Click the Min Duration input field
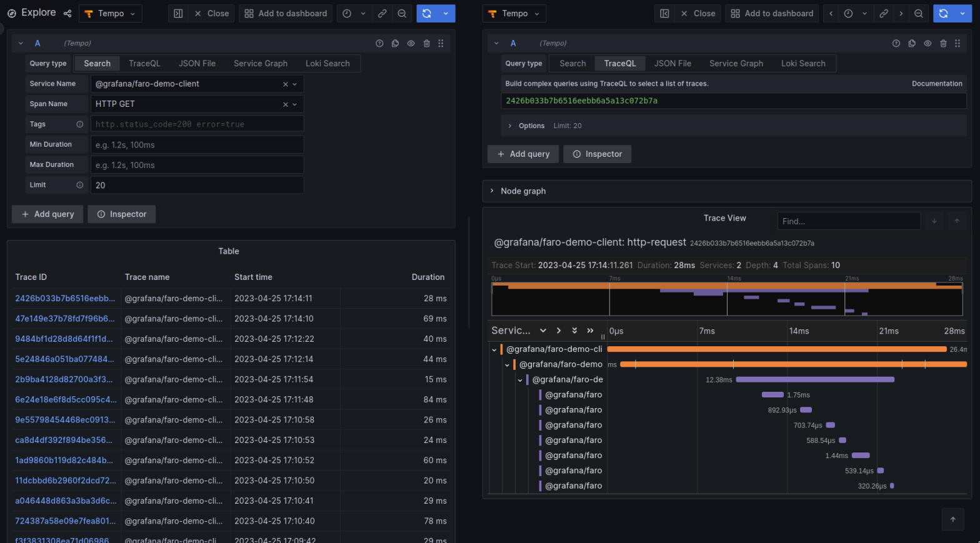The height and width of the screenshot is (543, 980). 197,145
